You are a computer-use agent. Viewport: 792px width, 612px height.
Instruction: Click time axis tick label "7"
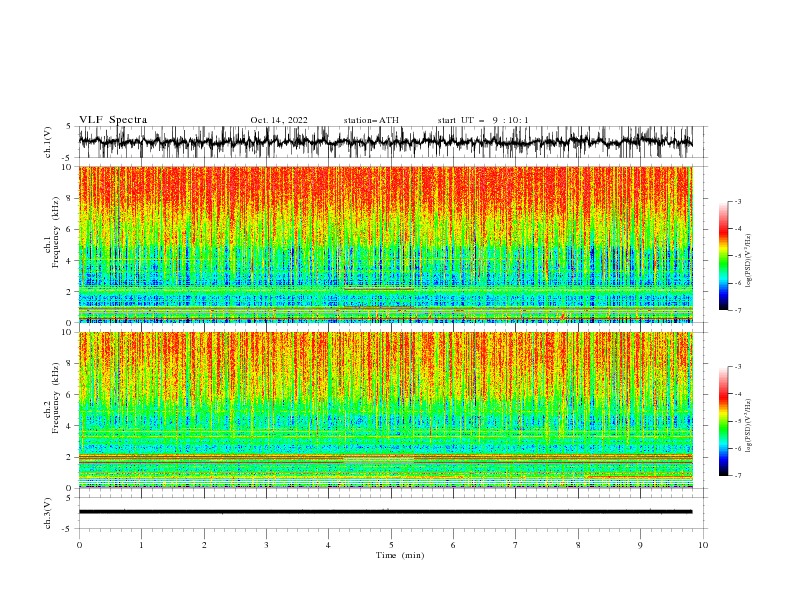pos(516,545)
